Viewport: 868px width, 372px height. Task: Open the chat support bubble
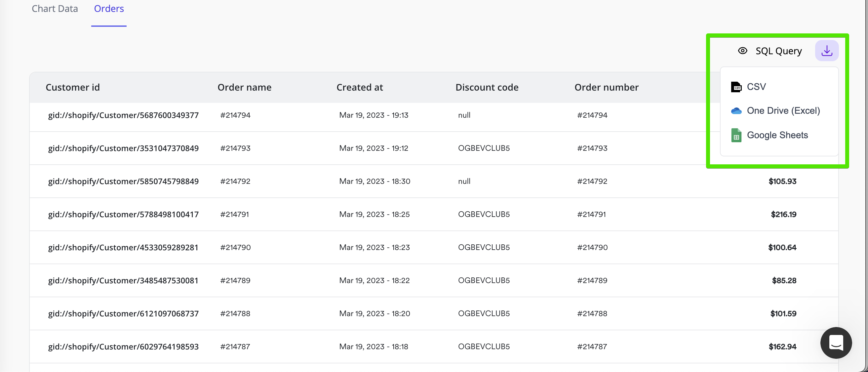click(x=836, y=343)
